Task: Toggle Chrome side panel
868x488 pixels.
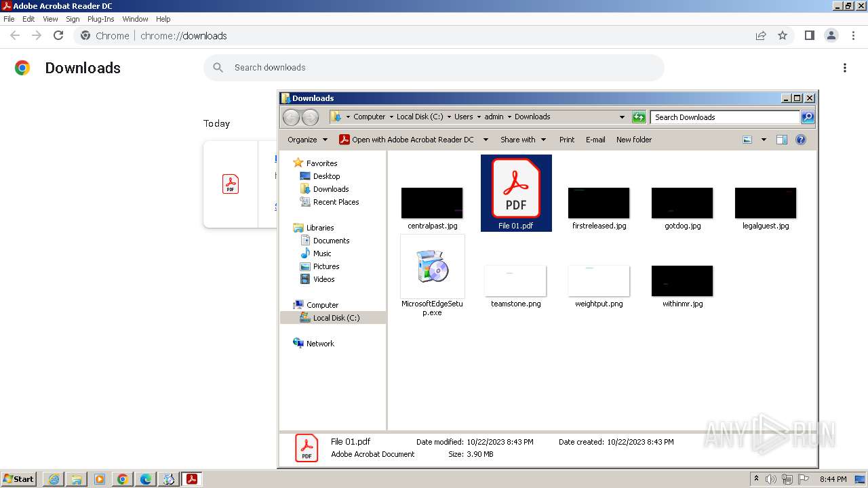Action: [x=809, y=35]
